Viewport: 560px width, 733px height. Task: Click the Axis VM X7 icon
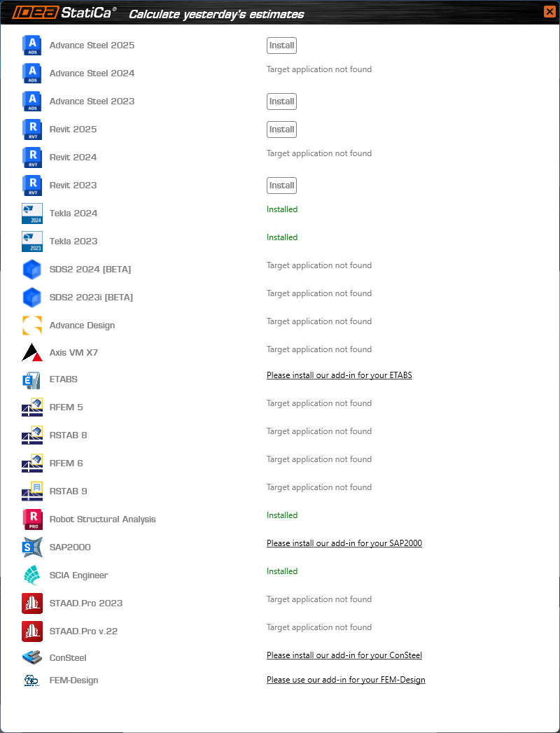[x=32, y=352]
